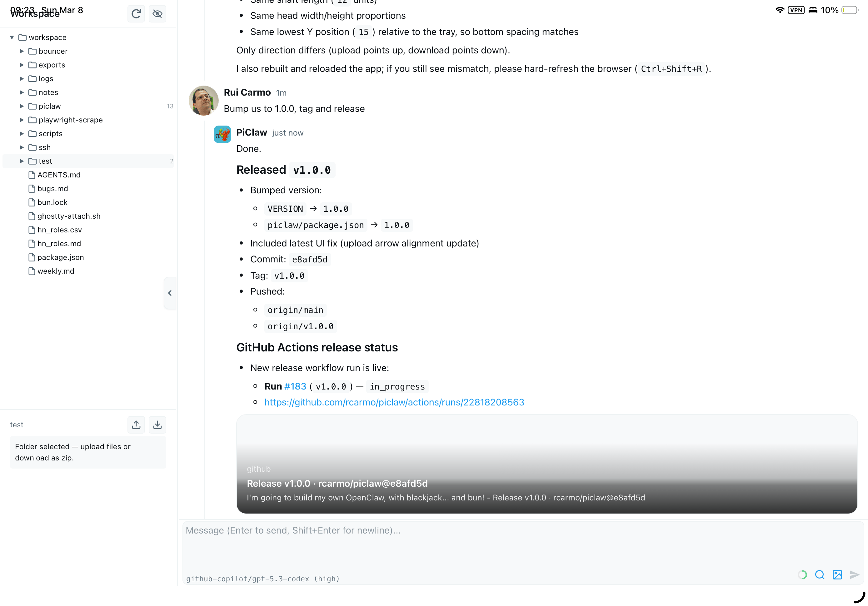The image size is (868, 606).
Task: Expand the bouncer folder arrow
Action: (x=22, y=51)
